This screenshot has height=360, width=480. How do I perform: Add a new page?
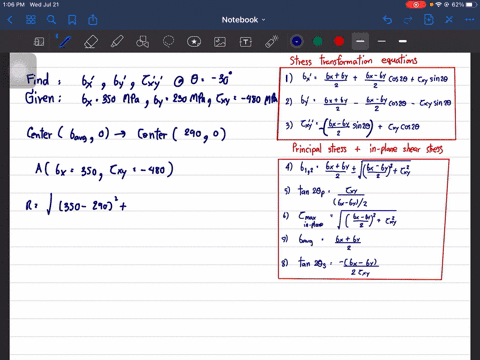(x=428, y=20)
